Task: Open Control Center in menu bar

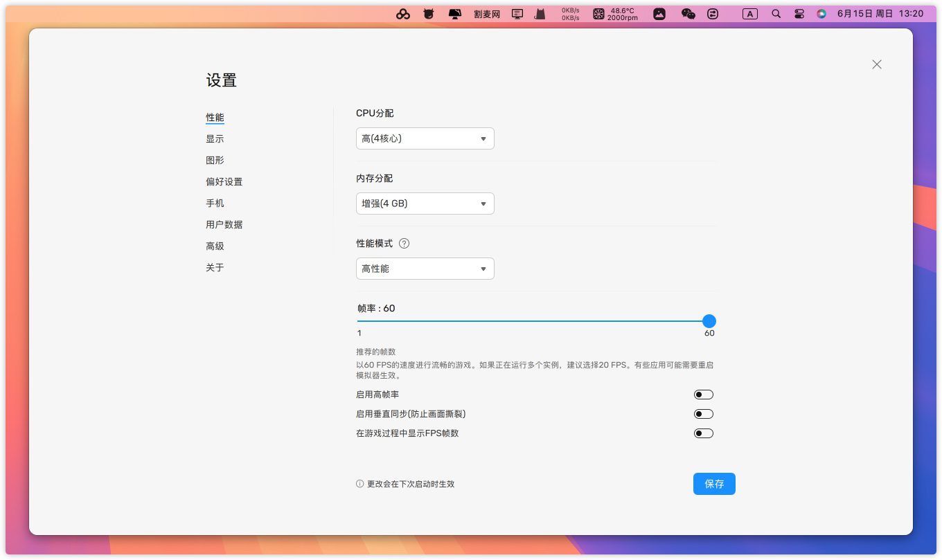Action: [799, 14]
